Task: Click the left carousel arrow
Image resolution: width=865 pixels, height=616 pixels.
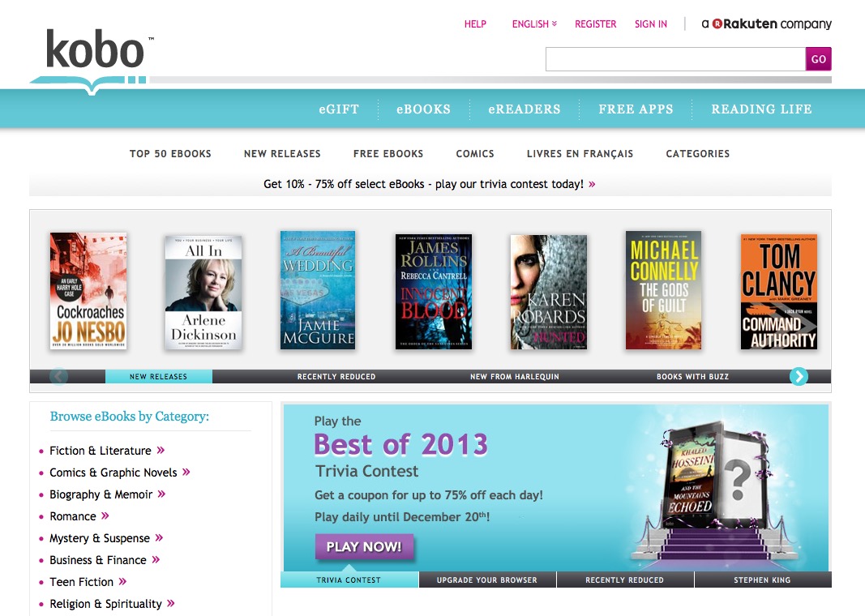Action: [x=58, y=376]
